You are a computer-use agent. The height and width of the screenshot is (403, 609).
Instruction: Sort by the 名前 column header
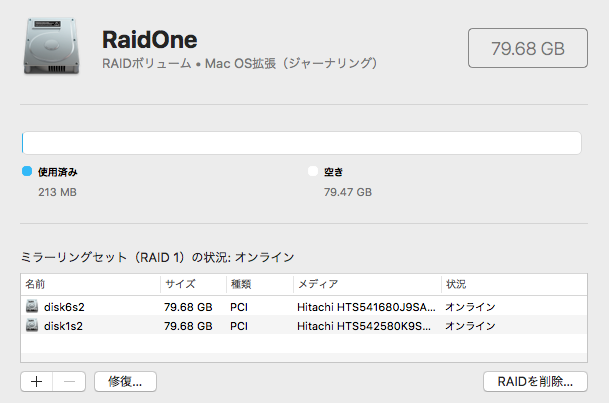pos(90,284)
